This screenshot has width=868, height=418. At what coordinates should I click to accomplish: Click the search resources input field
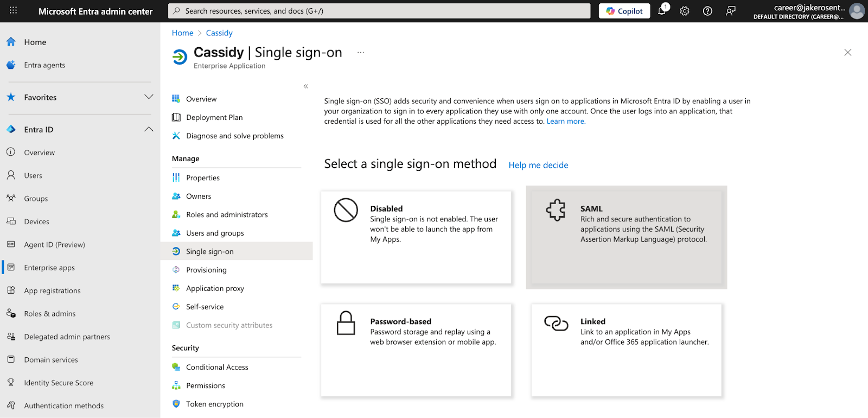point(379,11)
